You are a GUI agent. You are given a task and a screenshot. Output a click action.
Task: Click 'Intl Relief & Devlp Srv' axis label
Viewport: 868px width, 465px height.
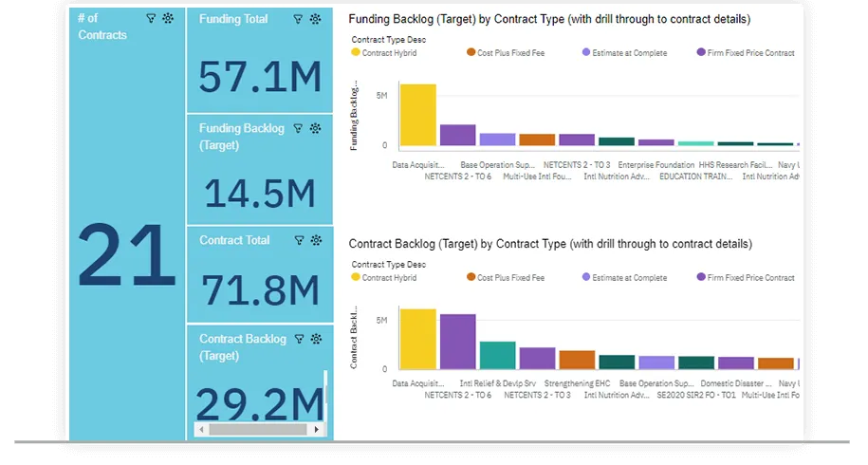(x=498, y=383)
